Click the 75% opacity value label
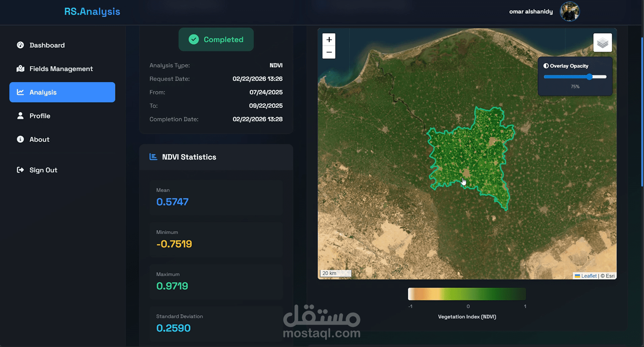Viewport: 644px width, 347px height. (x=575, y=87)
